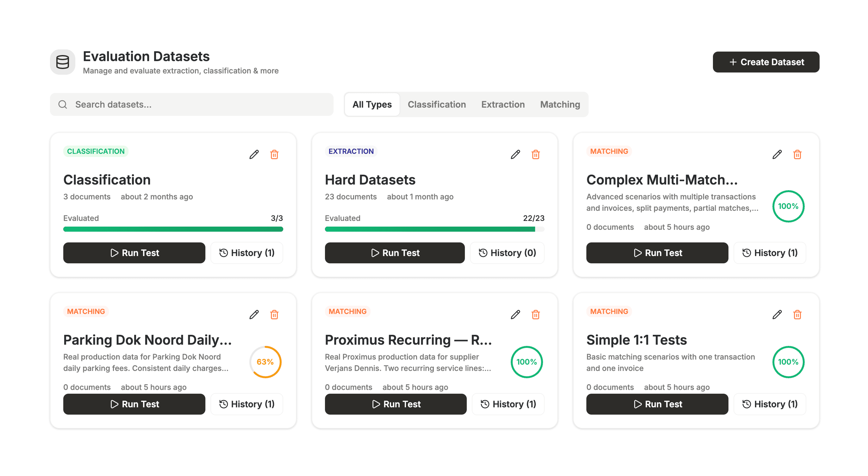This screenshot has width=868, height=476.
Task: Run Test for Parking Dok Noord Daily
Action: [134, 404]
